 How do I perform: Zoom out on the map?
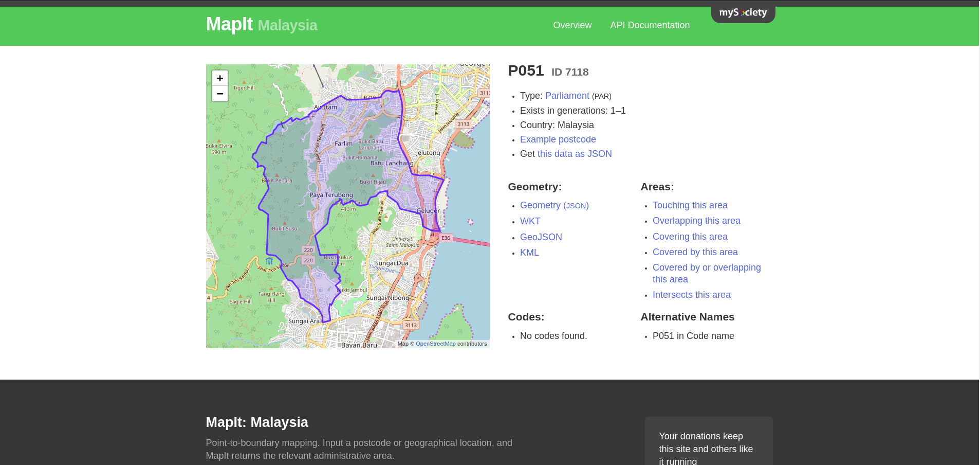click(x=219, y=94)
